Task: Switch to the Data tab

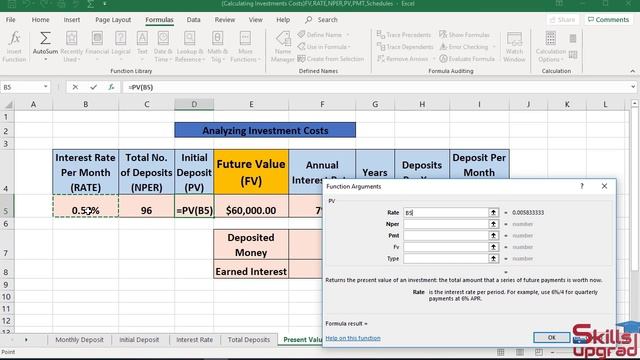Action: click(193, 20)
